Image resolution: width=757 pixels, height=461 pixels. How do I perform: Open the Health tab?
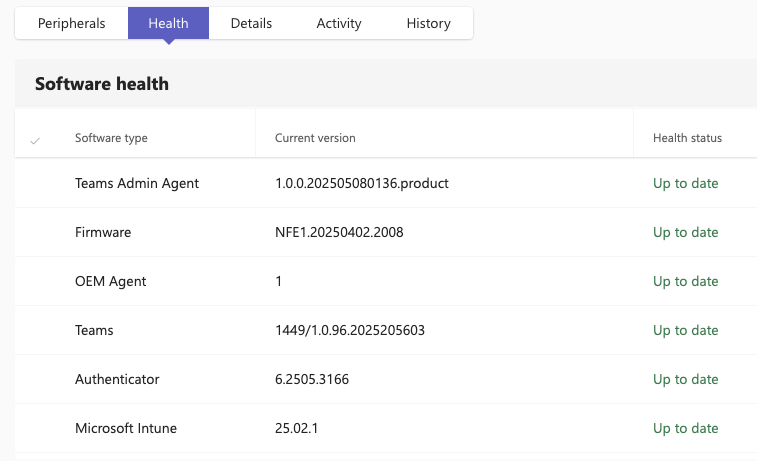[168, 23]
